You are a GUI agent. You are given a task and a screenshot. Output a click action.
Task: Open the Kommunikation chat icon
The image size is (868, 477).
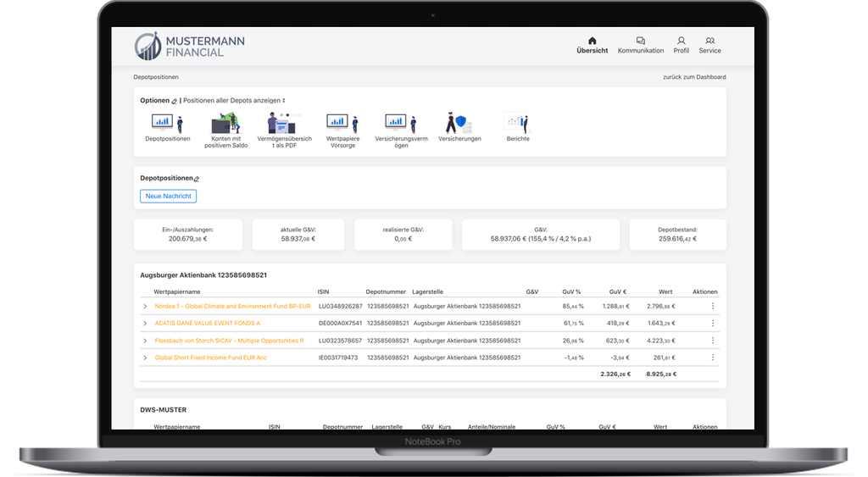pos(641,41)
